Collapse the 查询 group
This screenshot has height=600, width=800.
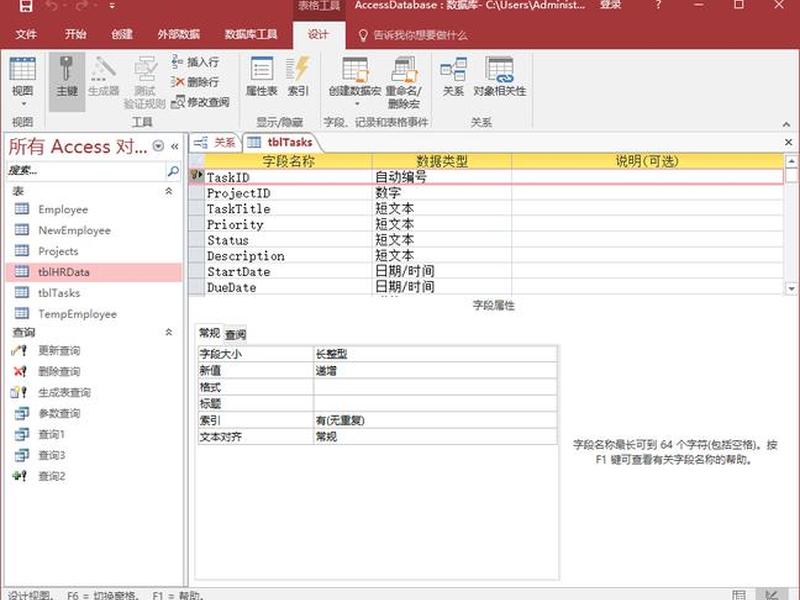[x=168, y=332]
